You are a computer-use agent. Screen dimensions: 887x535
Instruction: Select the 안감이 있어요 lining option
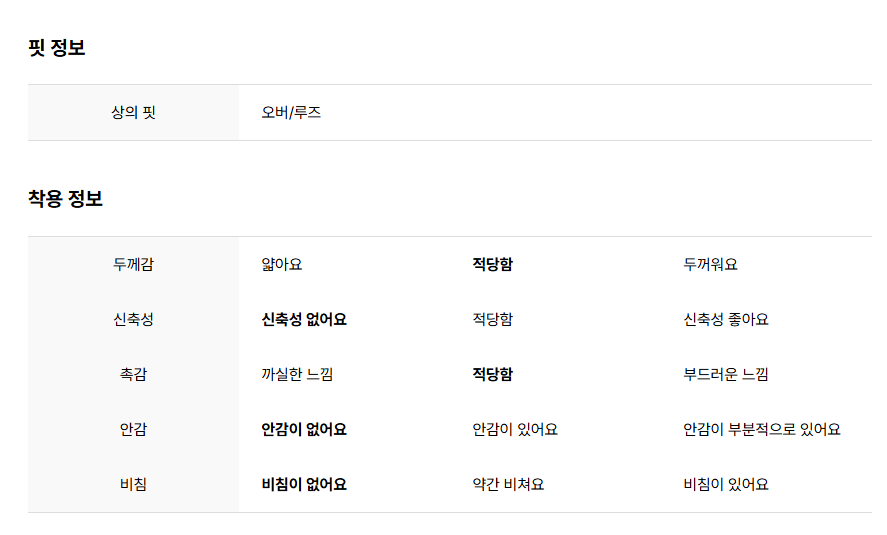515,429
